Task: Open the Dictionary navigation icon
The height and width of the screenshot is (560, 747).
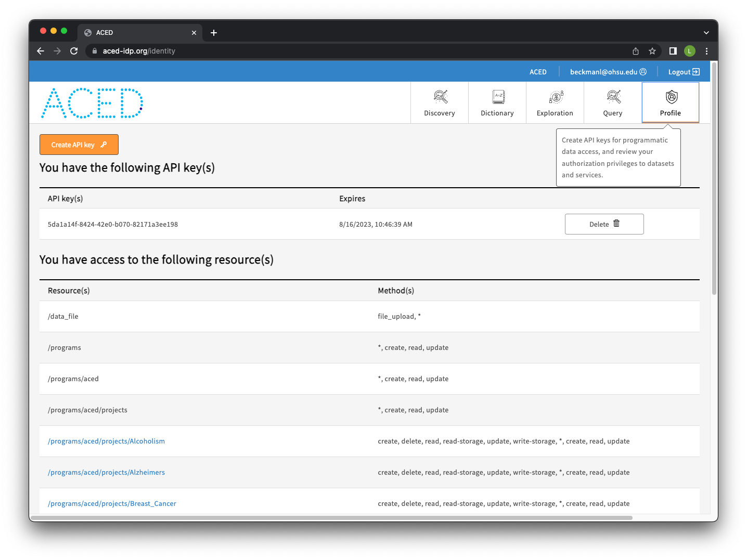Action: tap(498, 97)
